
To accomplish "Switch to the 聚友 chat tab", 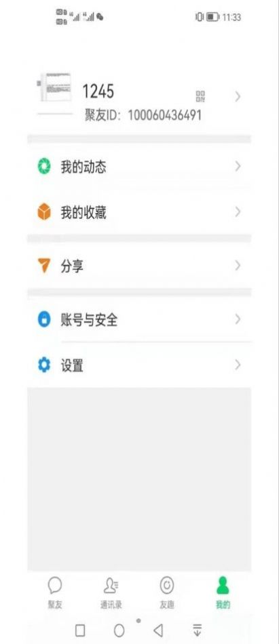I will 55,592.
